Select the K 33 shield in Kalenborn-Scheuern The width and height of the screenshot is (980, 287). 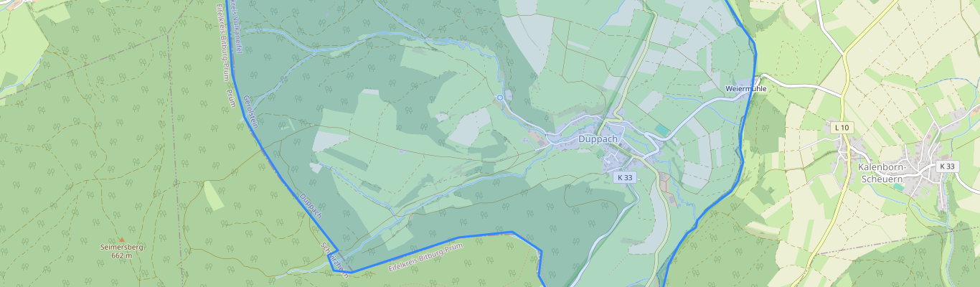(x=947, y=166)
